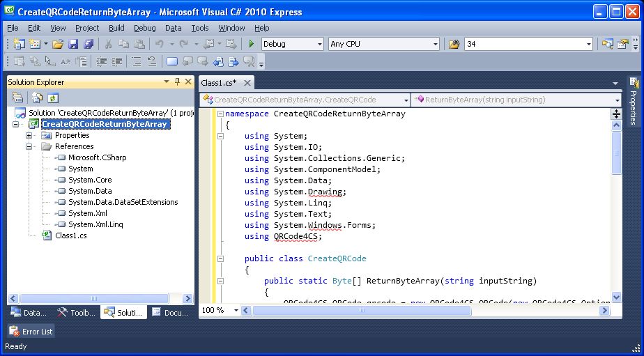Click the Toggle Bookmark toolbar icon

pos(171,62)
